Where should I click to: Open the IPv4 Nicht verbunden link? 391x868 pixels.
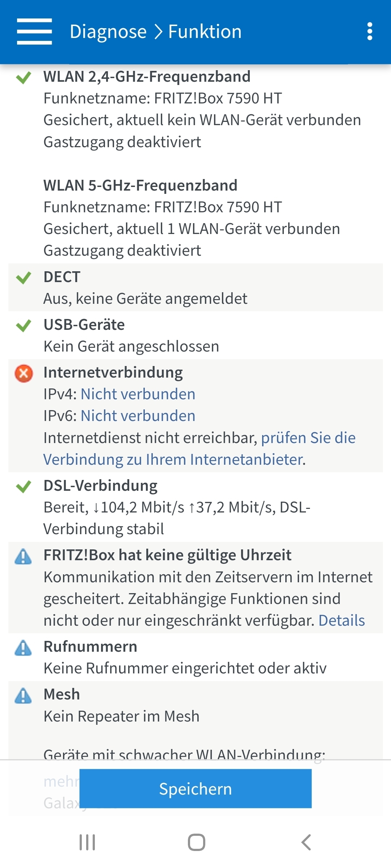click(138, 394)
